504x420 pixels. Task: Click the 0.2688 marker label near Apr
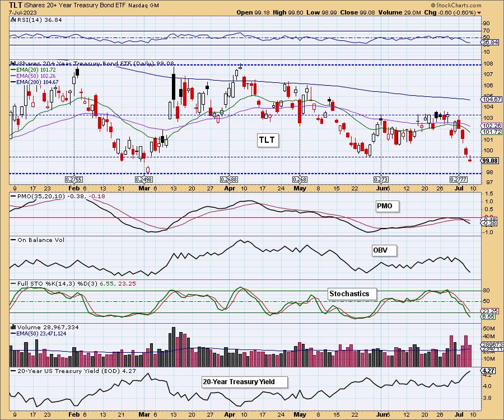229,179
